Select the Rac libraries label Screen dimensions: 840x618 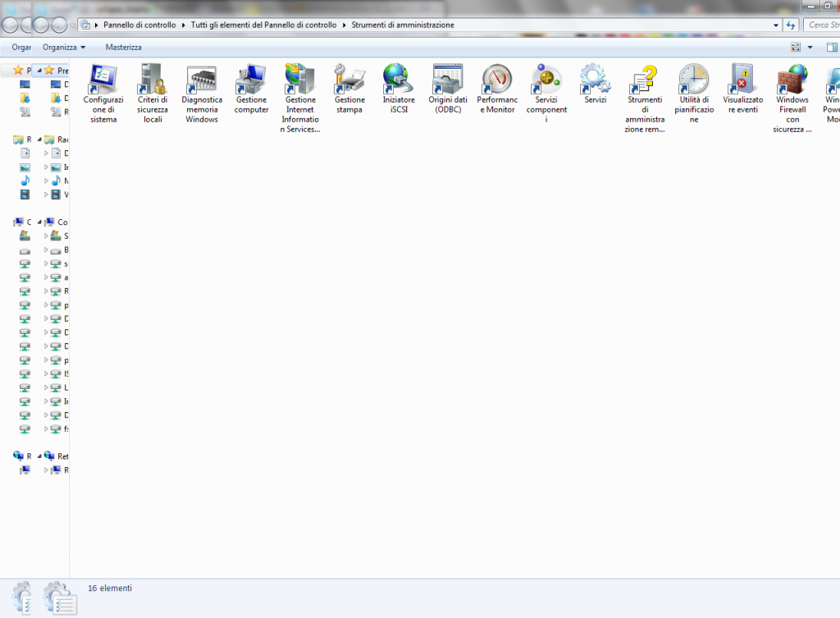pos(62,140)
